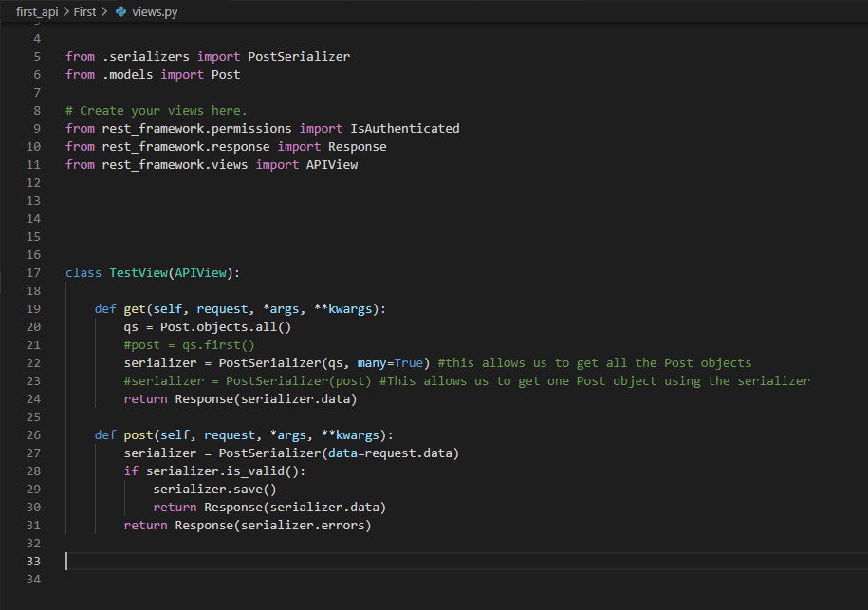Click APIView in the line 11 import
Screen dimensions: 868x610
[x=331, y=165]
